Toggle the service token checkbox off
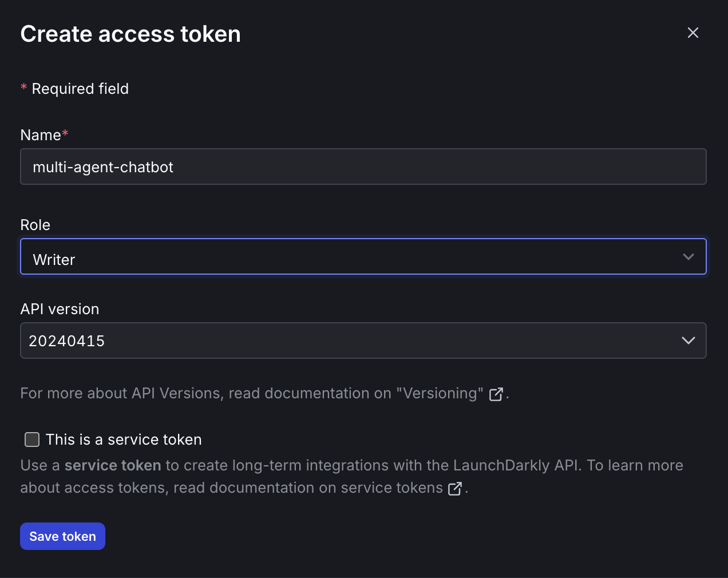The height and width of the screenshot is (578, 728). pos(31,440)
